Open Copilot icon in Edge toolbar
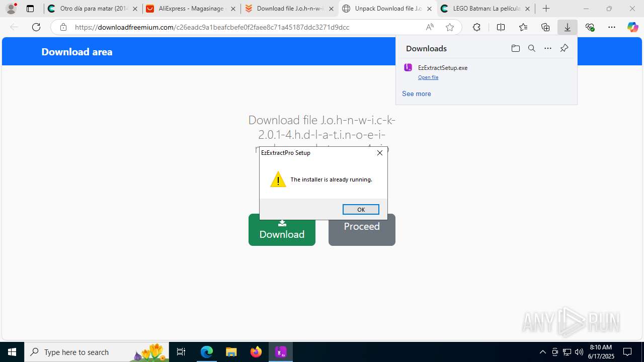 [632, 27]
